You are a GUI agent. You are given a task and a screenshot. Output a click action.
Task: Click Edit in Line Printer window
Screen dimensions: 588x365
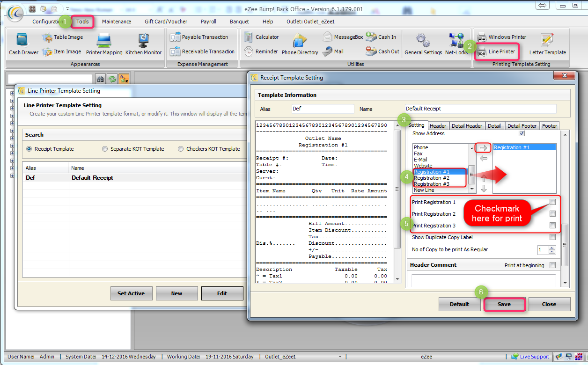click(x=222, y=293)
